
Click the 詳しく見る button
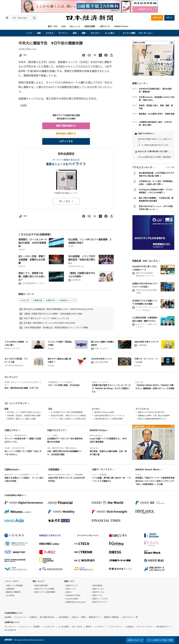point(66,201)
